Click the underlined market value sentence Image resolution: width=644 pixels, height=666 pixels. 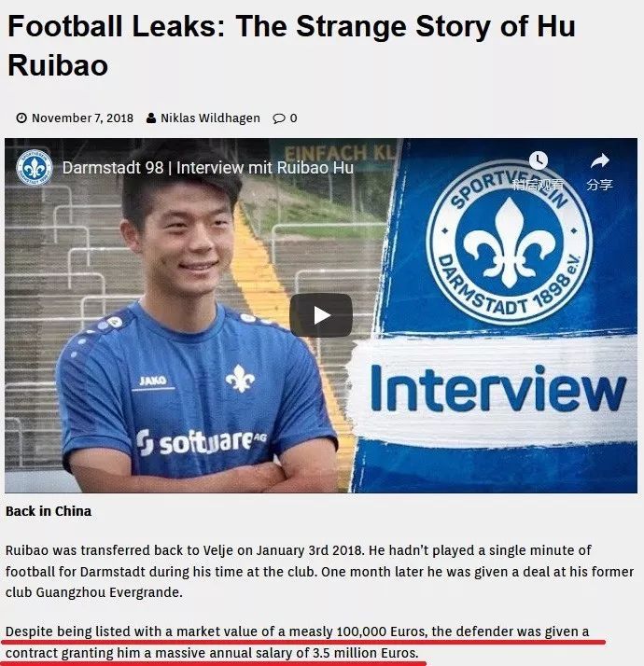pyautogui.click(x=297, y=642)
